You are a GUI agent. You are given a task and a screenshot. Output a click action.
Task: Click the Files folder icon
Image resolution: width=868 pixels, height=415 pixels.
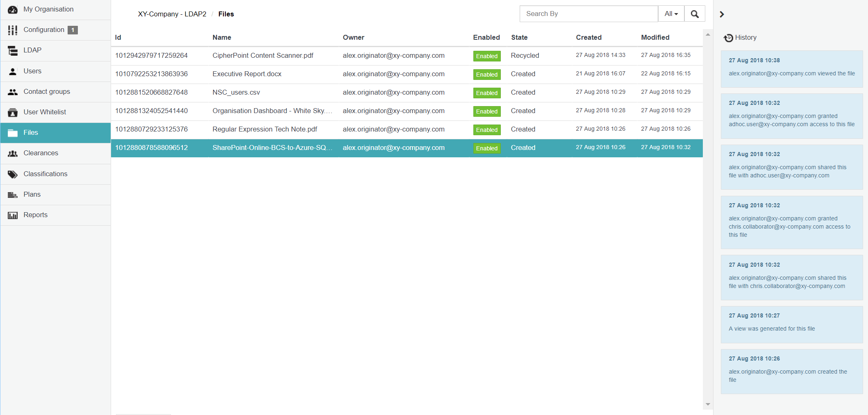click(x=13, y=133)
